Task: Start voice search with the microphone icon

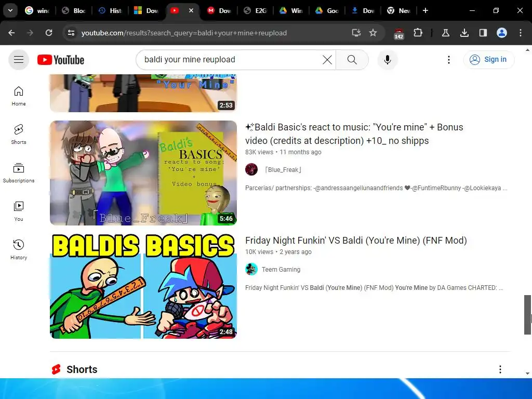Action: click(388, 60)
